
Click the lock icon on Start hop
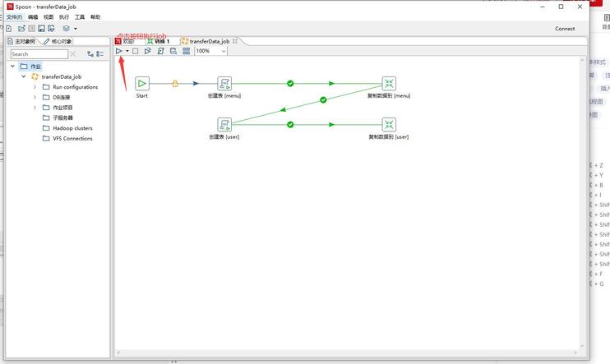pos(175,84)
